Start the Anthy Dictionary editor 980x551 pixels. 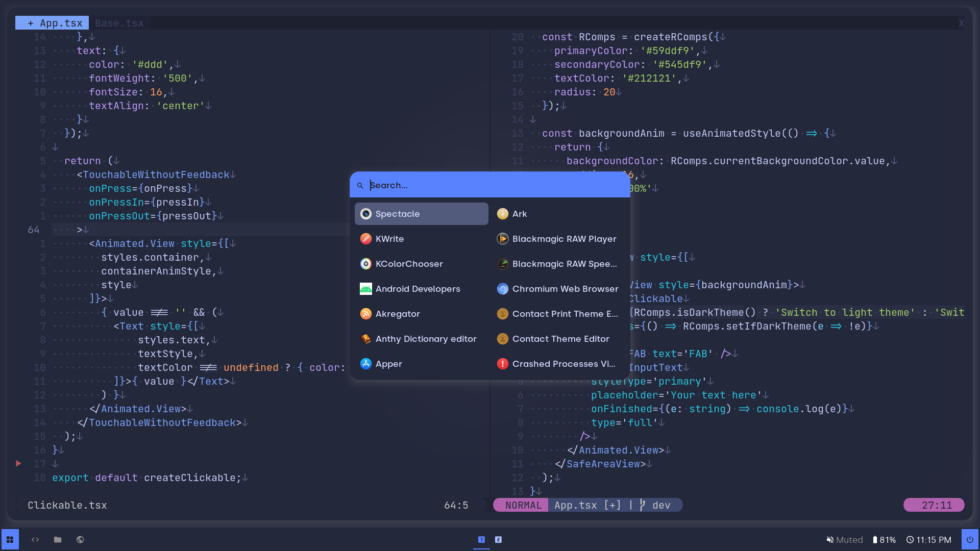[x=425, y=339]
